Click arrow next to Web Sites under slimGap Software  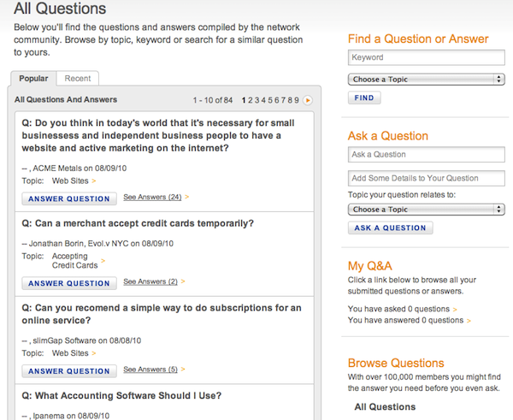coord(94,353)
